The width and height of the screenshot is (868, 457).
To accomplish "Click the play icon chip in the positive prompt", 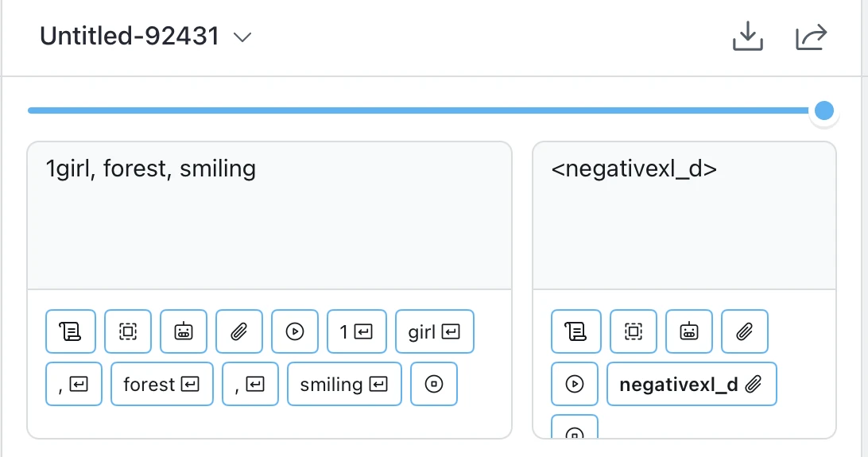I will click(295, 331).
